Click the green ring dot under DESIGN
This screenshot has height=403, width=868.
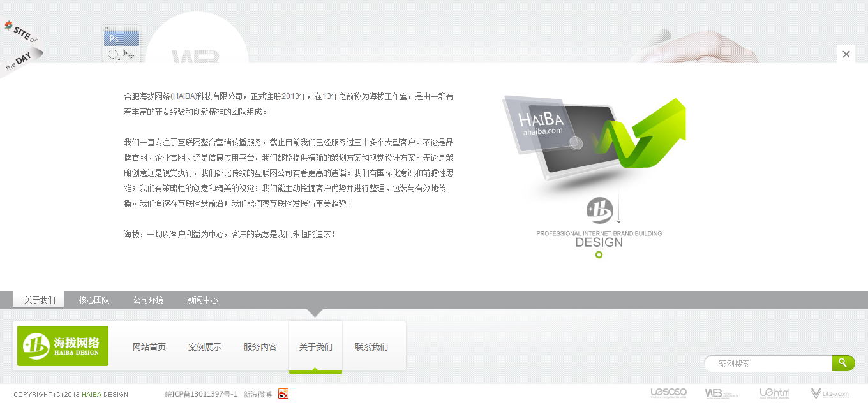pyautogui.click(x=599, y=255)
